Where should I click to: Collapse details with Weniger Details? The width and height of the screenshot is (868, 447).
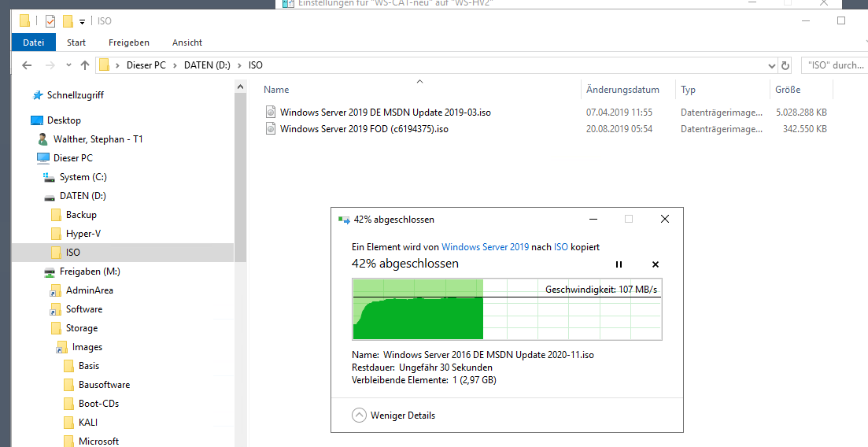tap(393, 416)
